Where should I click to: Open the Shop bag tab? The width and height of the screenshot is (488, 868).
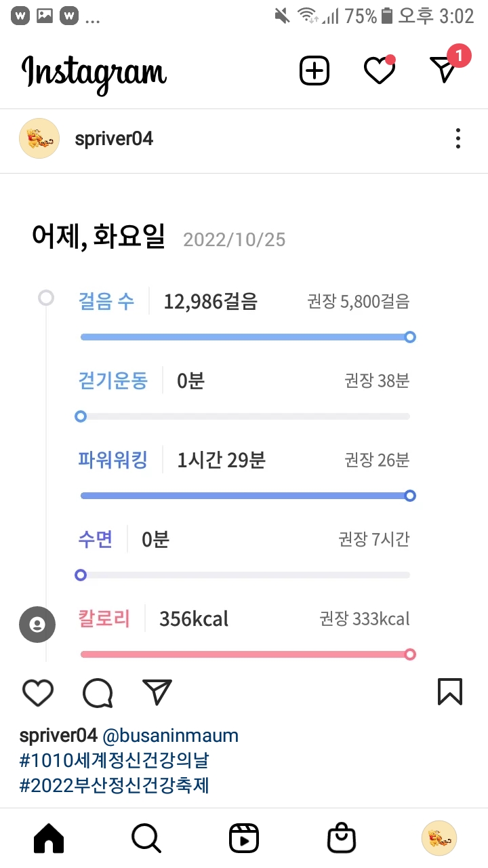(342, 840)
